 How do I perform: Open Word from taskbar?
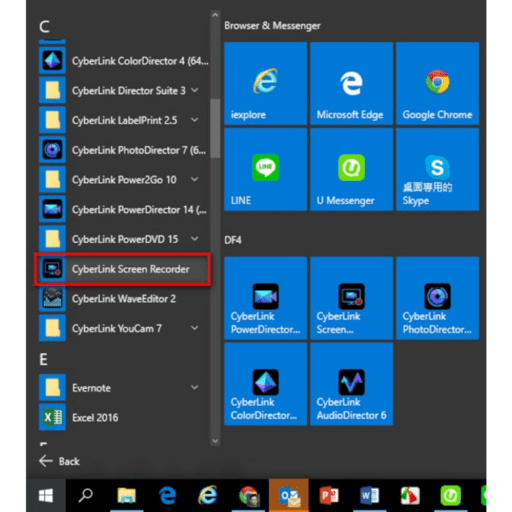click(x=370, y=496)
